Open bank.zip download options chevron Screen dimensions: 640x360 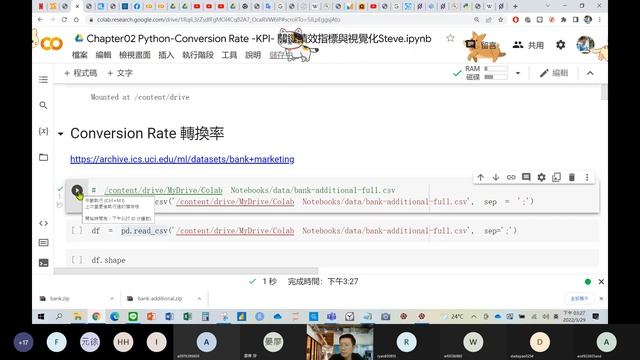[112, 299]
